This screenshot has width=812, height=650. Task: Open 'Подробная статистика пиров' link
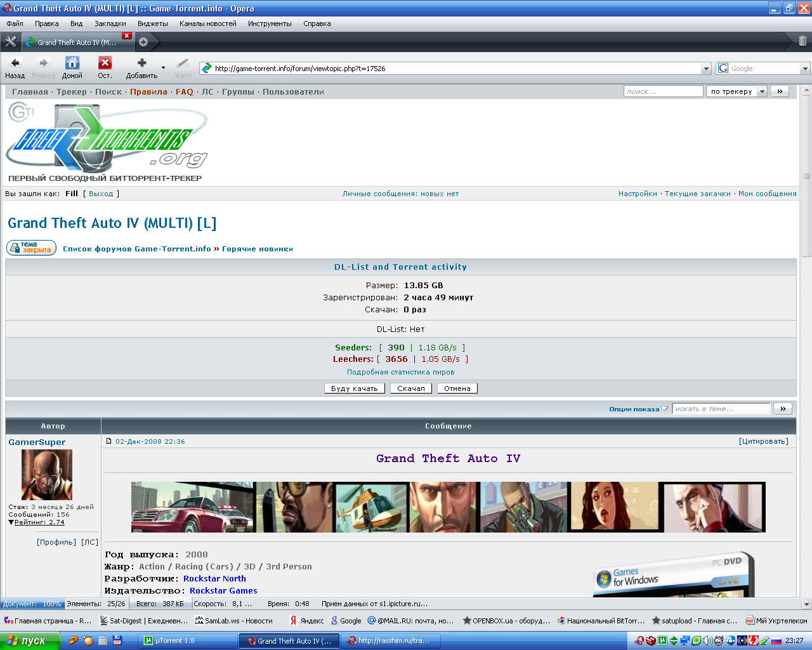click(400, 372)
